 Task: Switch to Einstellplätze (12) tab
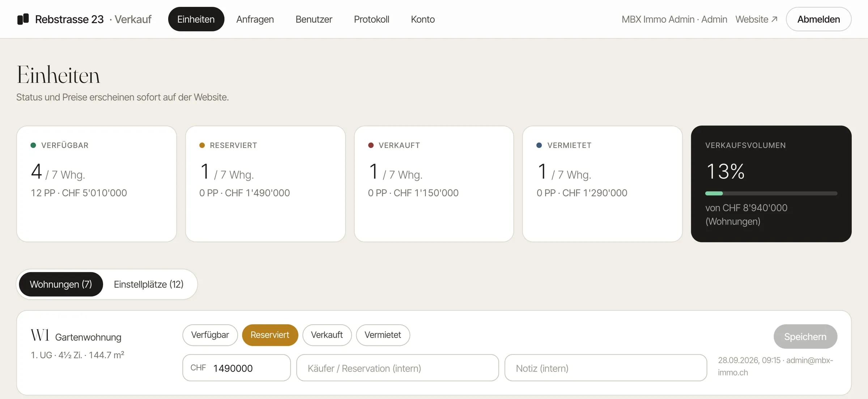tap(149, 284)
